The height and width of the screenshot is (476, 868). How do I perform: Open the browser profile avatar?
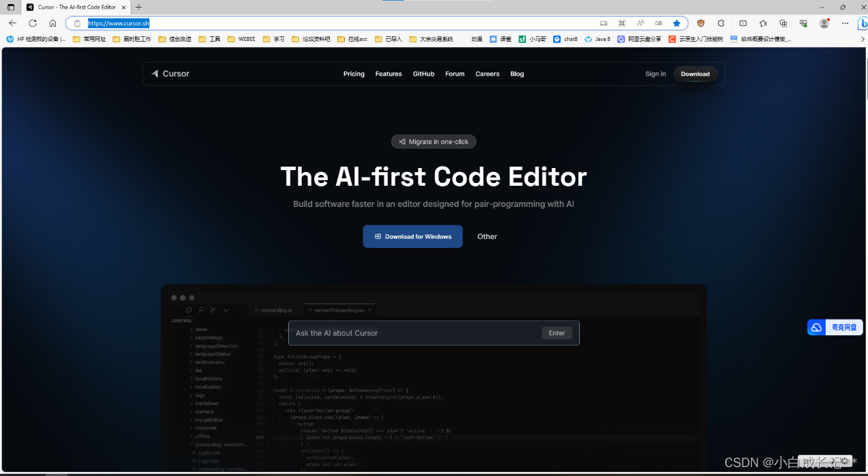tap(824, 23)
